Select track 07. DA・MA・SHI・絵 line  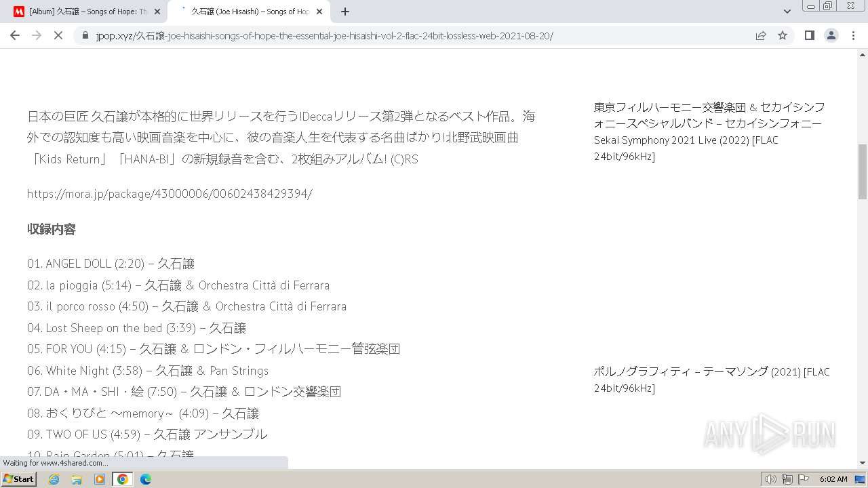[184, 392]
